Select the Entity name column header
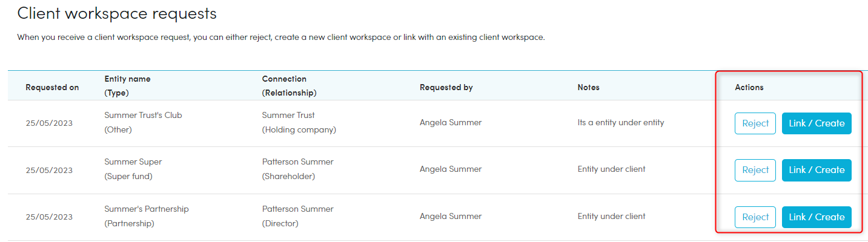Viewport: 868px width, 242px height. pyautogui.click(x=127, y=79)
